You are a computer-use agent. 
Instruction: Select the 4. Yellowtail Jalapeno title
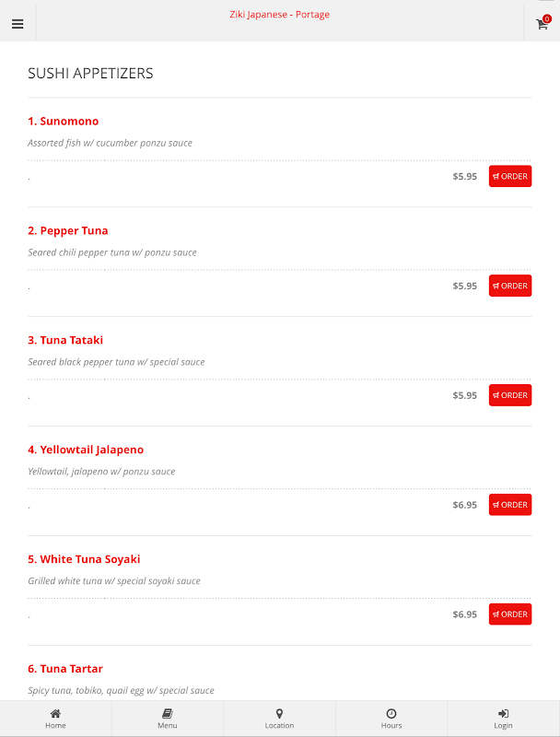[x=86, y=450]
